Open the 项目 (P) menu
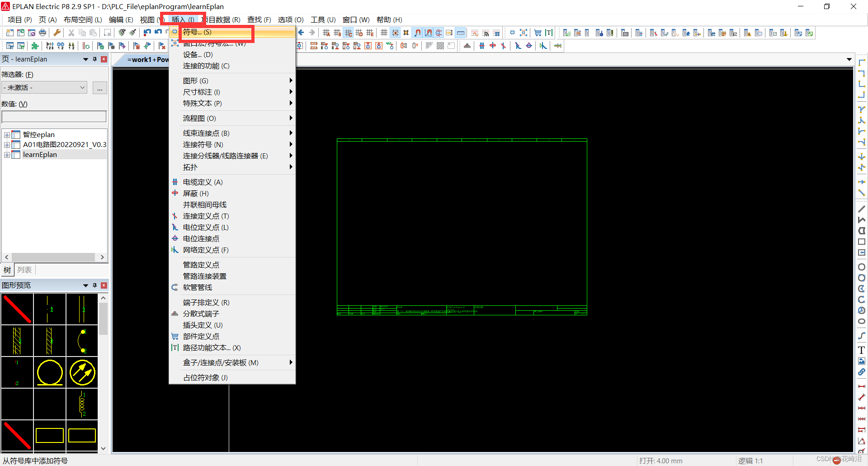Viewport: 868px width, 466px height. tap(19, 19)
